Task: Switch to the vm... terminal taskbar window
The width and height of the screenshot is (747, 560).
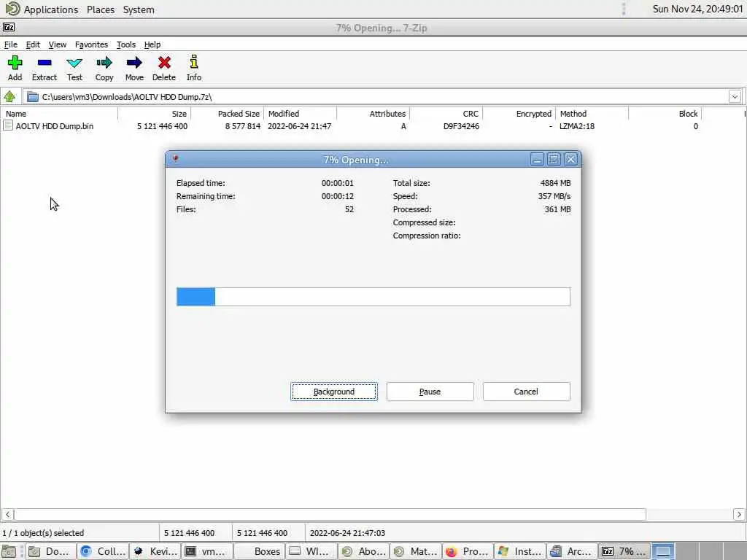Action: (208, 551)
